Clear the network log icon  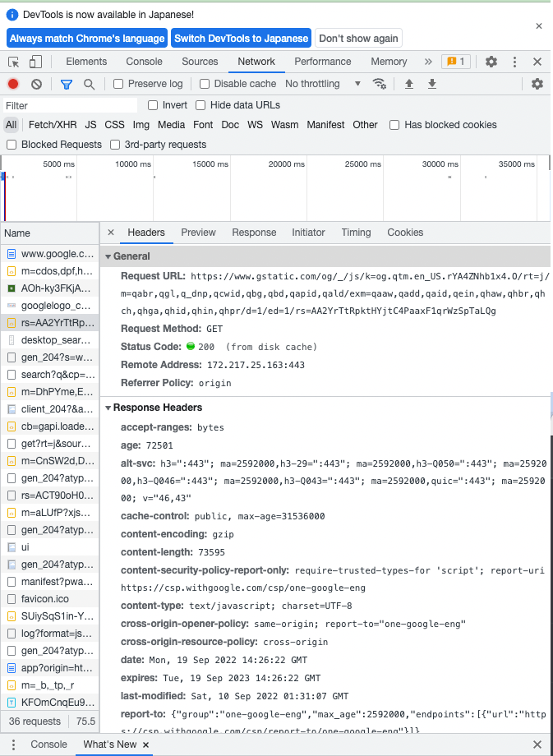[37, 84]
